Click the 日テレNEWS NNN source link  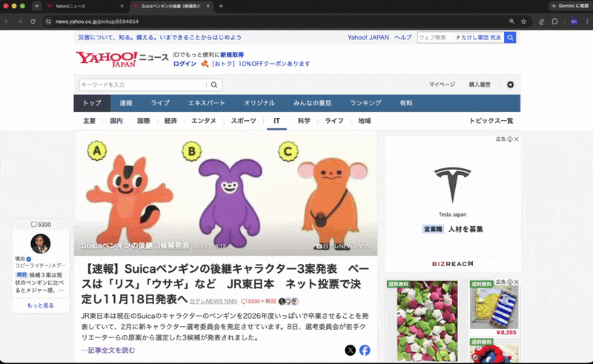(213, 301)
